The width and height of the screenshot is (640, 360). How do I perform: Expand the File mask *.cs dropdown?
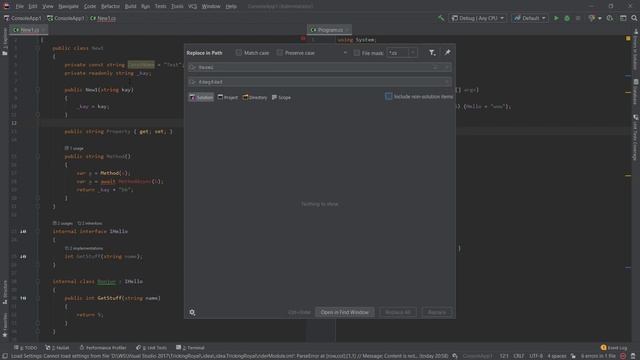pos(412,53)
